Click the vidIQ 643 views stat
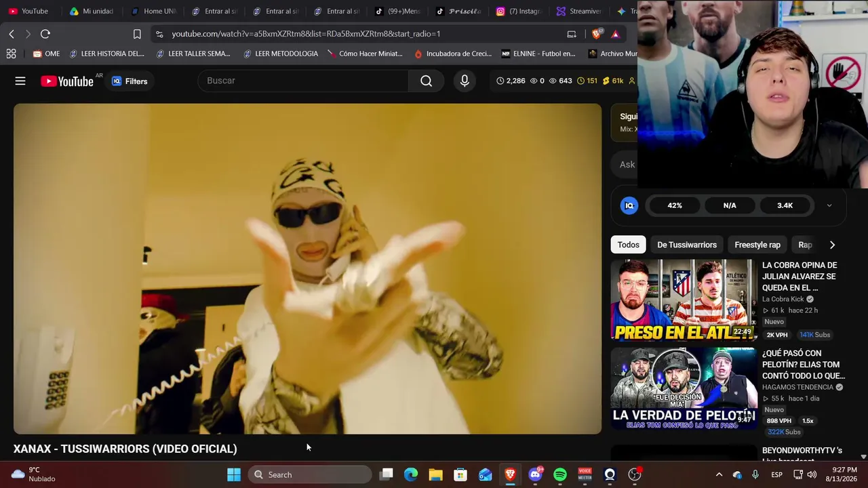868x488 pixels. tap(560, 81)
